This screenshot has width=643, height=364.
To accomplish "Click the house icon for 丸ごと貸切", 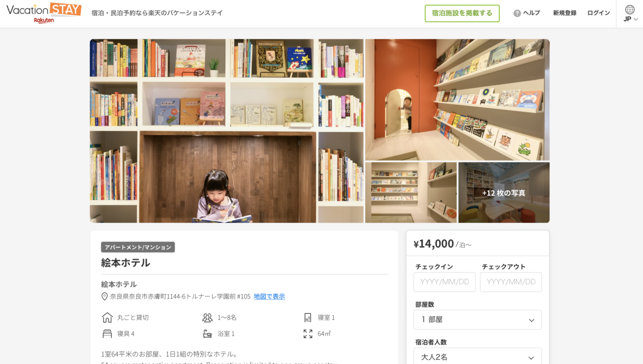I will [108, 317].
